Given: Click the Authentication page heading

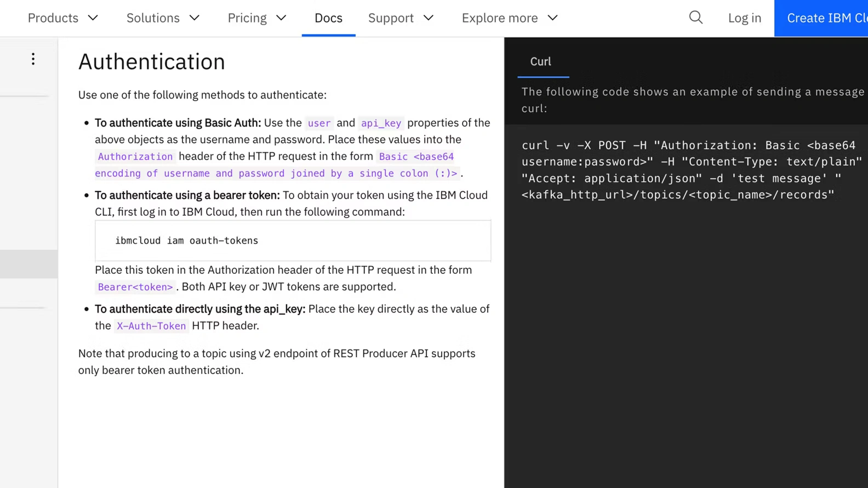Looking at the screenshot, I should (x=151, y=61).
